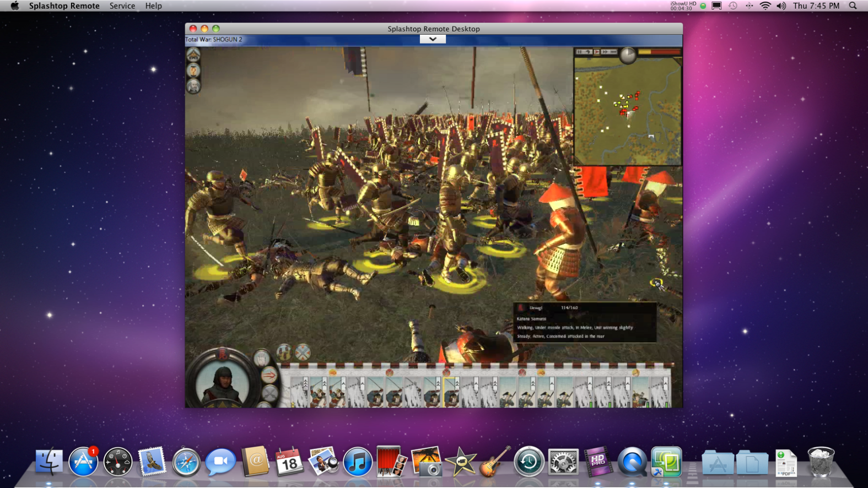Set the battle to normal play speed
This screenshot has height=488, width=868.
(597, 52)
